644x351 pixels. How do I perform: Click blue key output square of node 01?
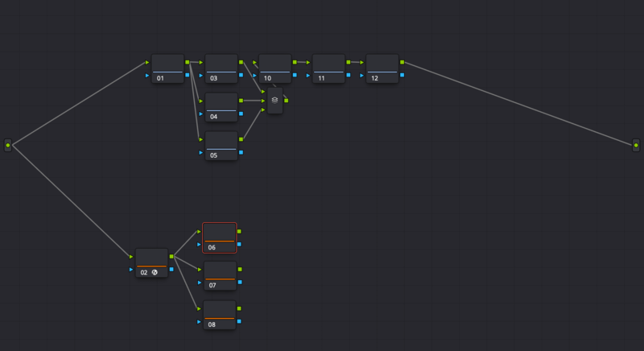pyautogui.click(x=188, y=75)
